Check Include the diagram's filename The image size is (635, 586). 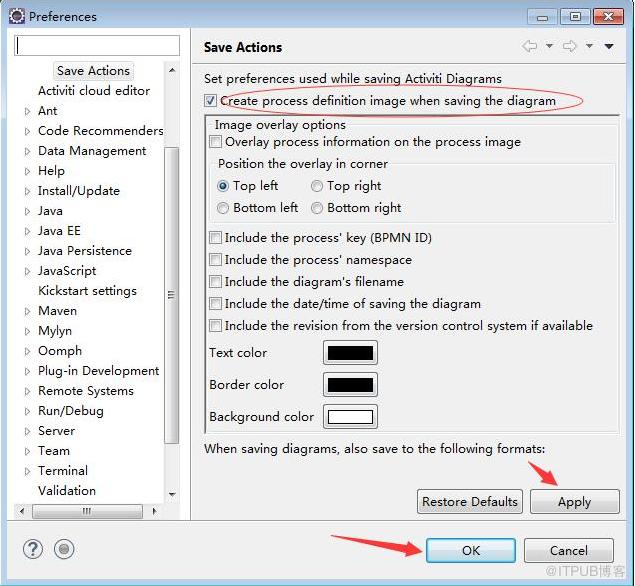coord(215,281)
